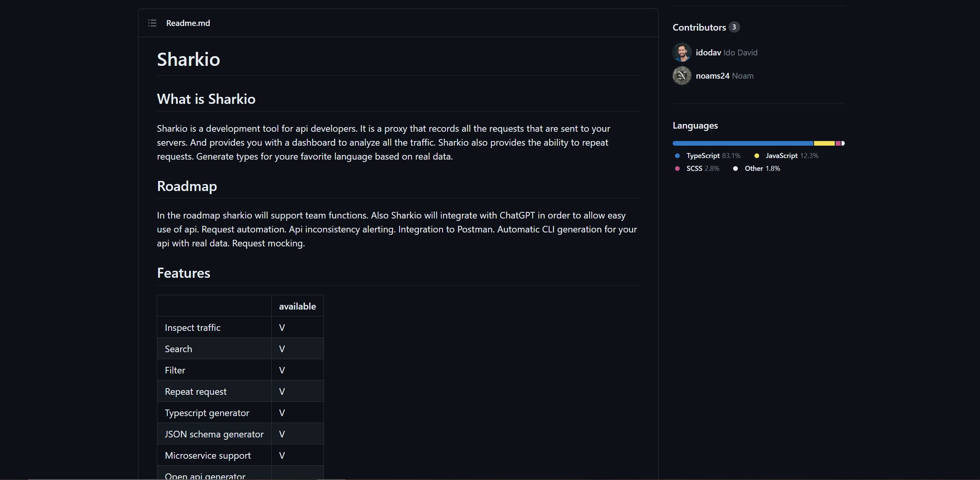Open the Contributors heading link
This screenshot has height=480, width=980.
tap(699, 28)
